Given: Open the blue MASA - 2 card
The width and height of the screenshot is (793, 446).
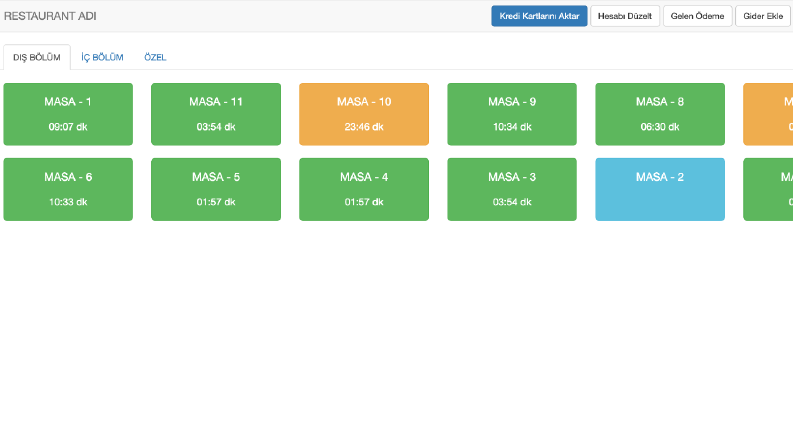Looking at the screenshot, I should 660,189.
